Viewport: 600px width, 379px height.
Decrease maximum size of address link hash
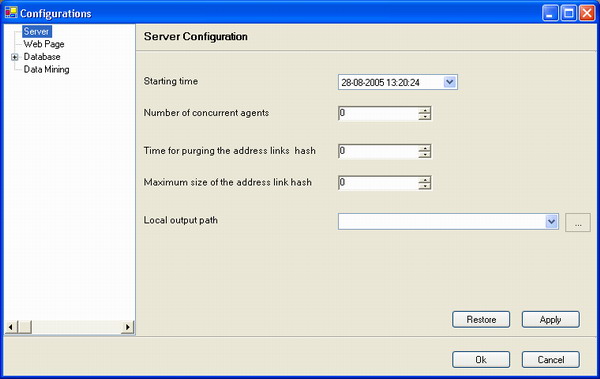[425, 186]
